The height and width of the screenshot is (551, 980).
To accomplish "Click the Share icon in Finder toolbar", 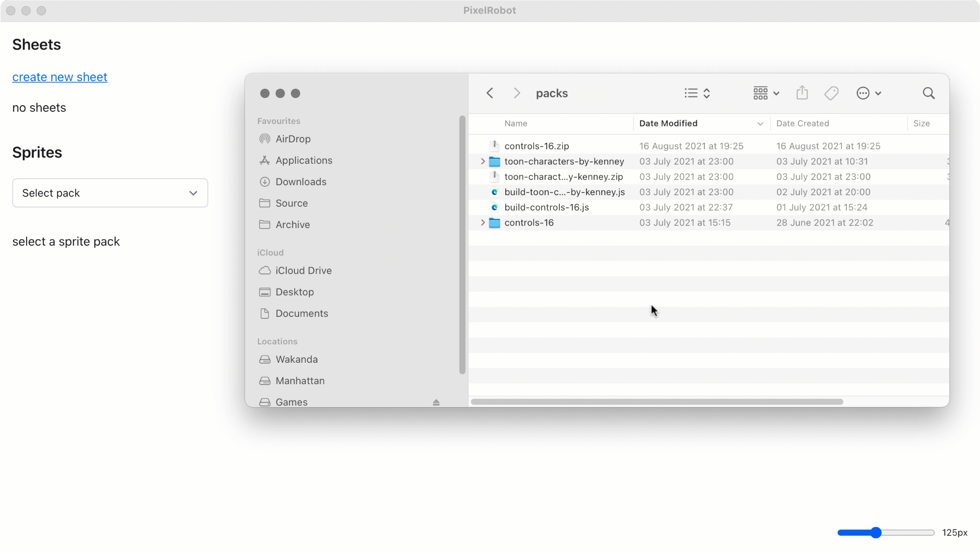I will pyautogui.click(x=802, y=93).
